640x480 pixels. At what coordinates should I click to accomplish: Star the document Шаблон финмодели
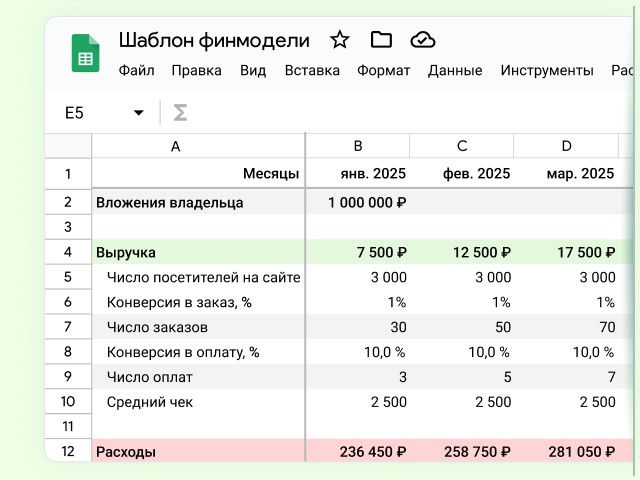point(340,40)
